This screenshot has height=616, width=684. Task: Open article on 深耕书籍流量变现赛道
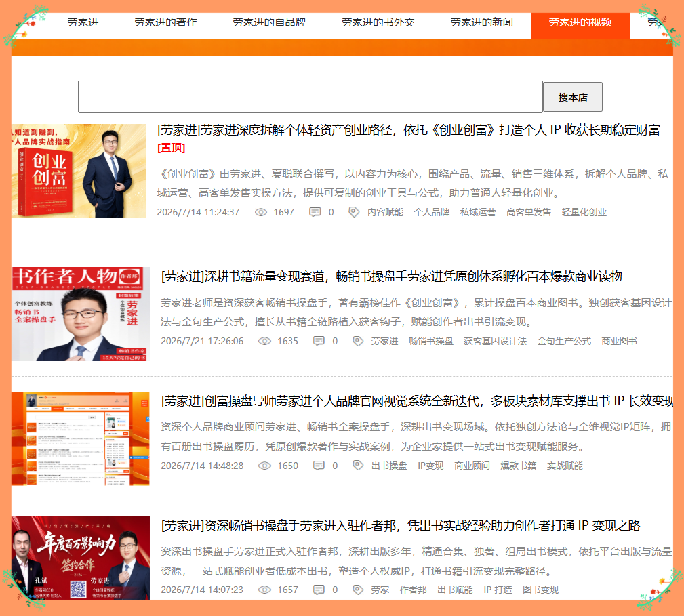click(391, 276)
